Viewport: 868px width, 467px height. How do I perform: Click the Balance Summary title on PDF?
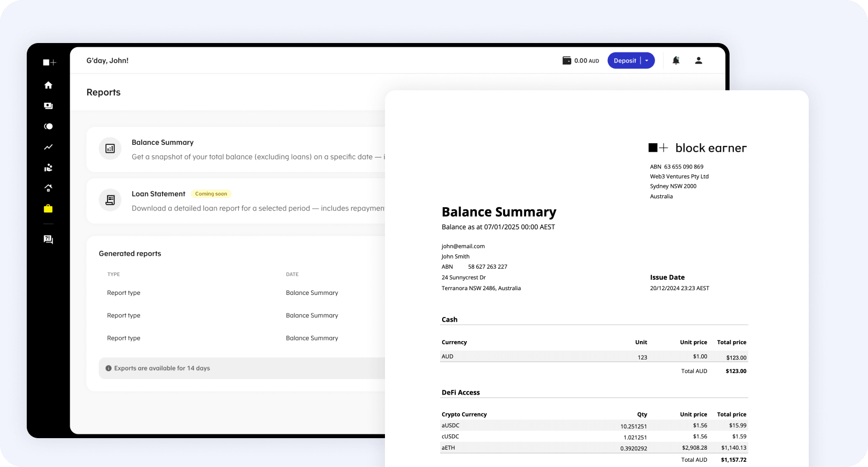[x=499, y=212]
